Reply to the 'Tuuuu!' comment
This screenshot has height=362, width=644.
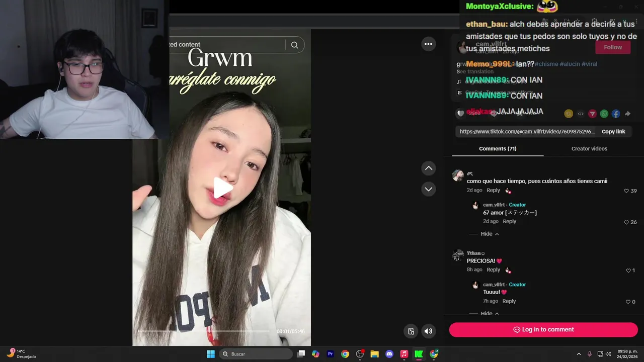(x=509, y=301)
